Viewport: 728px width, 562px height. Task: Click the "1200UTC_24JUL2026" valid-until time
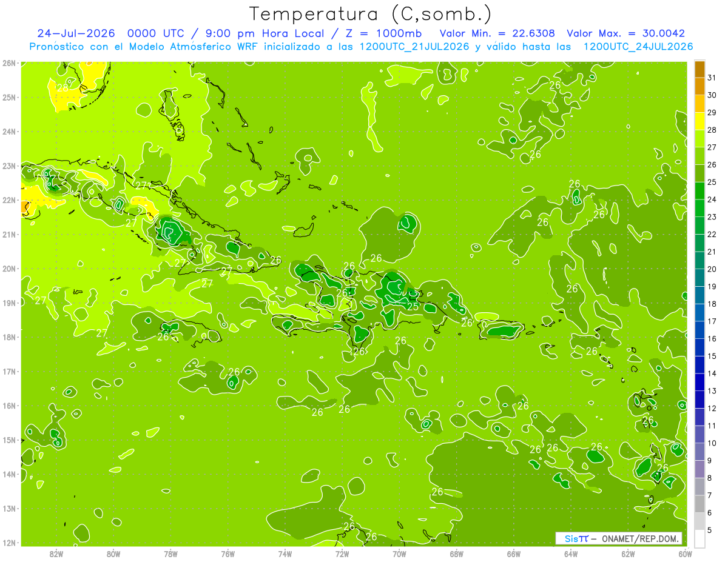pos(638,47)
